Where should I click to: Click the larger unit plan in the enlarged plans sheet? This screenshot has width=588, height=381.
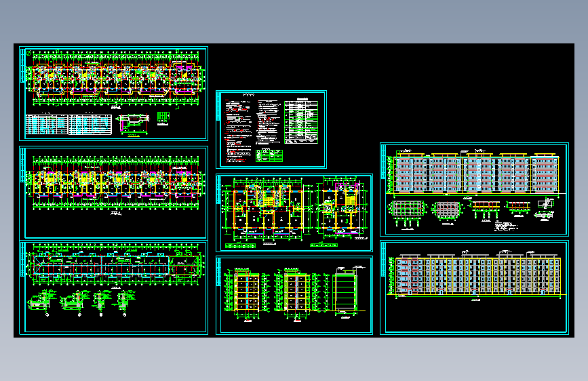coord(267,209)
